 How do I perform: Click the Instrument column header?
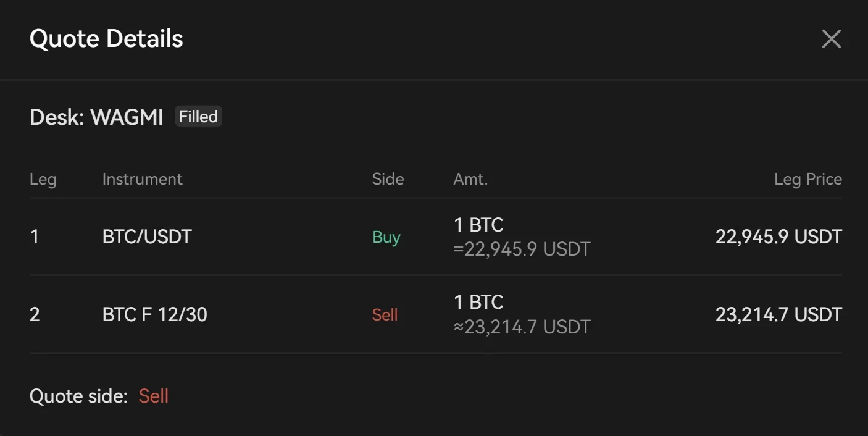(x=142, y=179)
